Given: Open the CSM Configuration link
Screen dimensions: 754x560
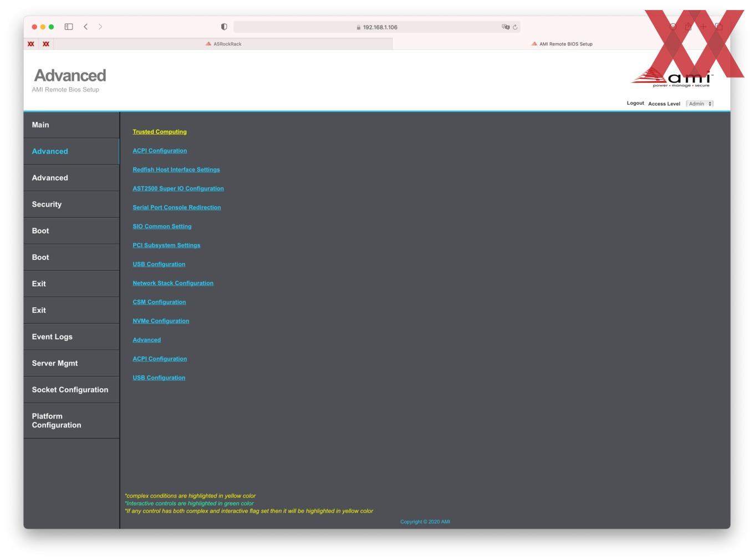Looking at the screenshot, I should point(159,302).
